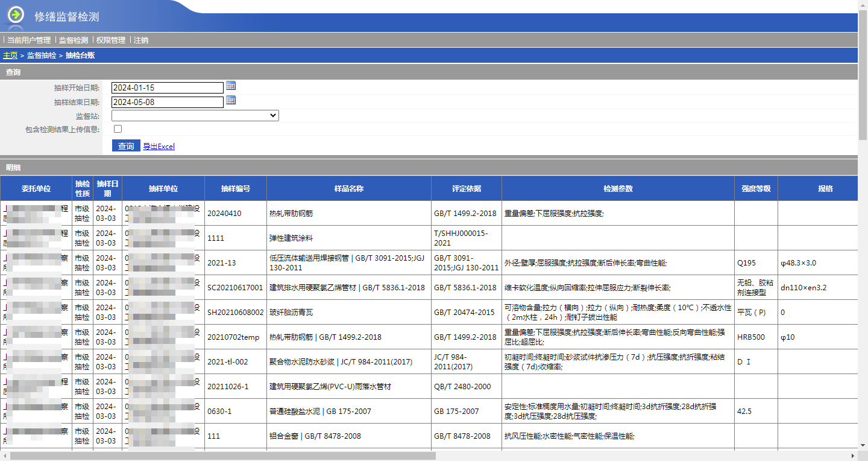Screen dimensions: 868x461
Task: Click 平瓦（P） strength grade cell
Action: [x=756, y=312]
